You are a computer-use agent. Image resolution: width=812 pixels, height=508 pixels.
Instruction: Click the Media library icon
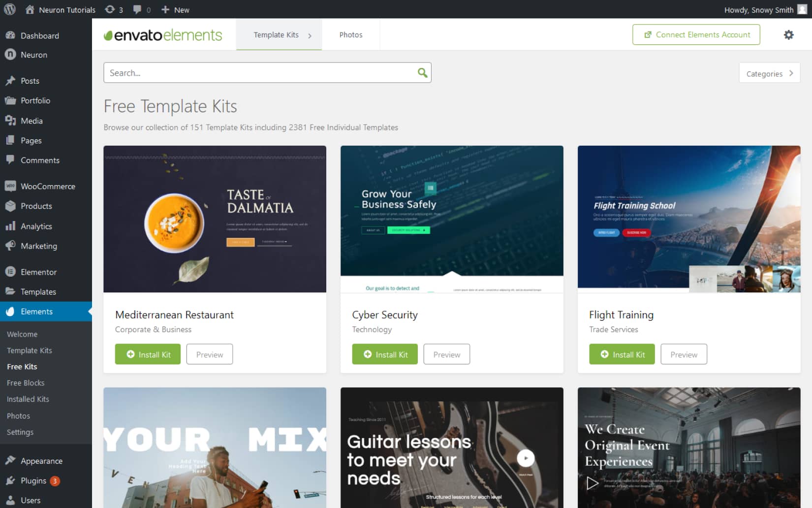pyautogui.click(x=10, y=121)
